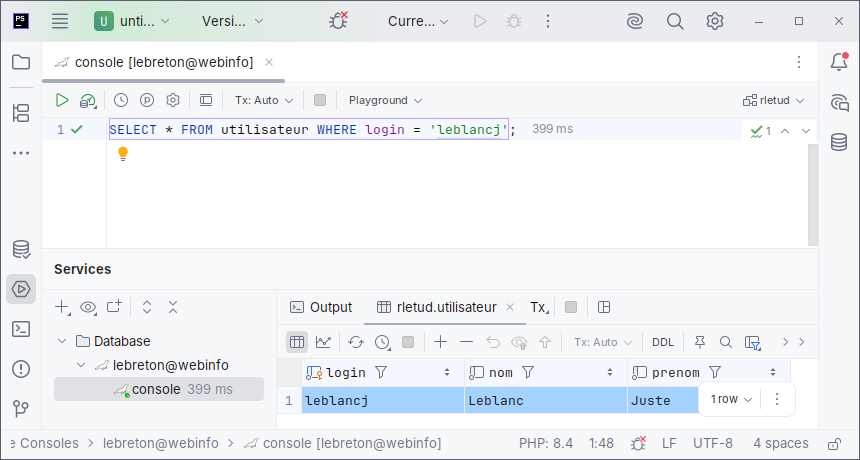The width and height of the screenshot is (860, 460).
Task: Toggle result column filter options icon
Action: pos(753,343)
